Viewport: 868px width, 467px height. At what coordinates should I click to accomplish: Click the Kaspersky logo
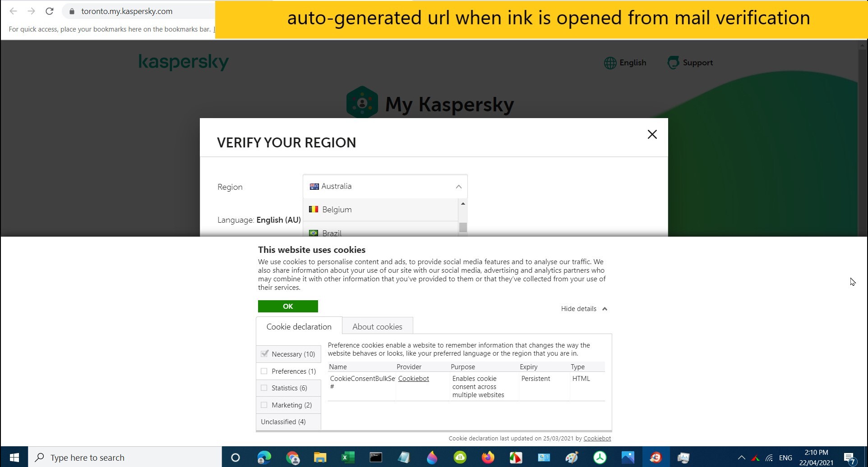pyautogui.click(x=184, y=62)
